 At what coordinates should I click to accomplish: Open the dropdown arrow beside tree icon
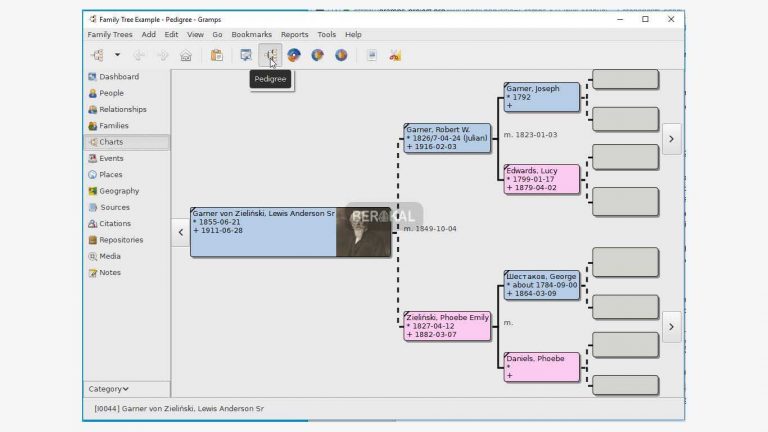[117, 55]
